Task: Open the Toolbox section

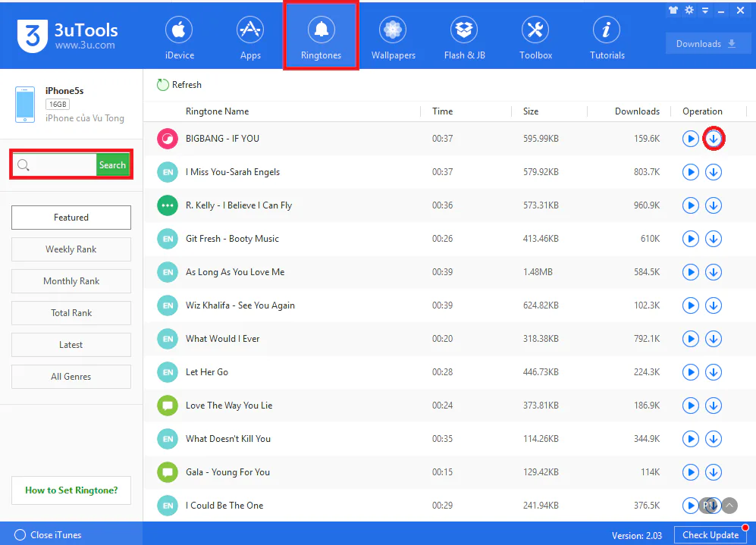Action: point(535,38)
